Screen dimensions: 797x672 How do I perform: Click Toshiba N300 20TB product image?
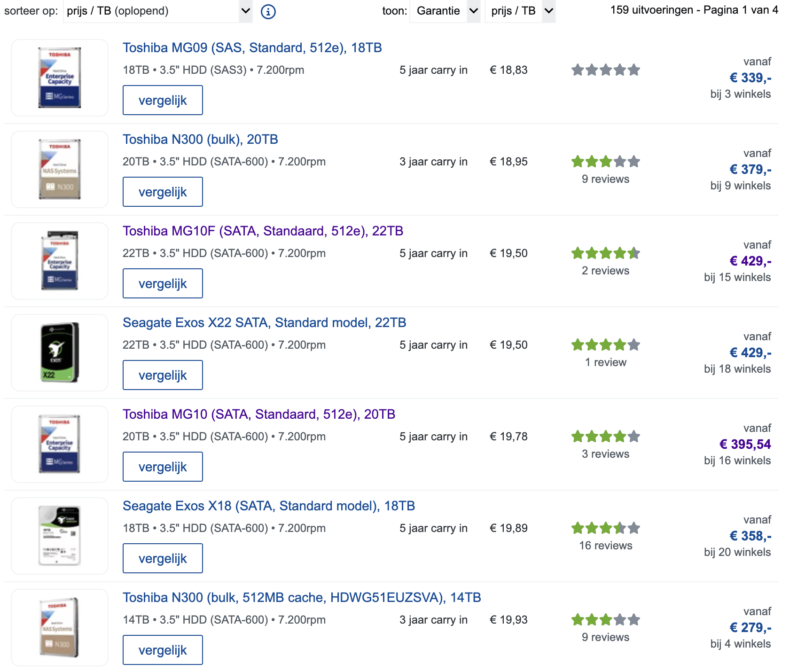coord(60,169)
